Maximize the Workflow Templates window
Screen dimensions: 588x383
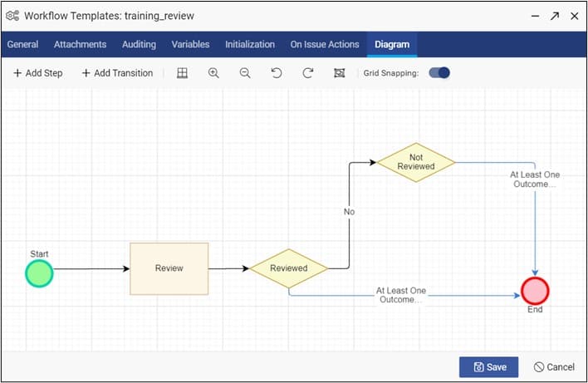click(x=554, y=16)
